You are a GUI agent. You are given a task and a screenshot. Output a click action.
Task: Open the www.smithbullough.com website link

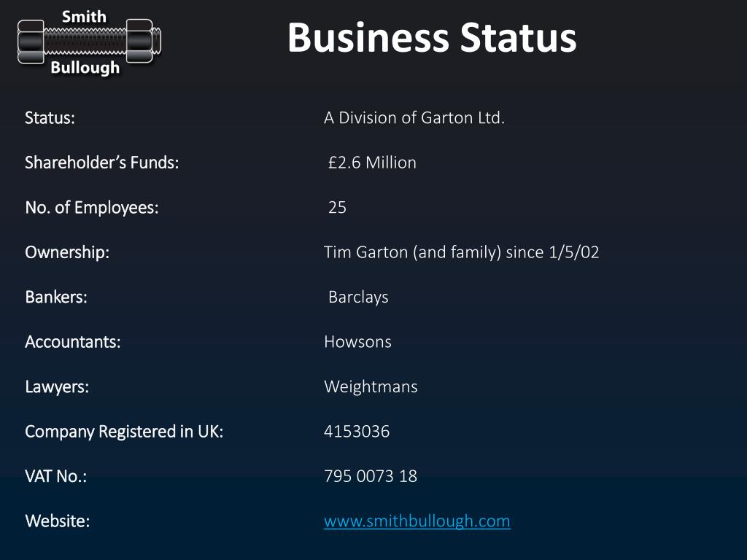(x=417, y=521)
